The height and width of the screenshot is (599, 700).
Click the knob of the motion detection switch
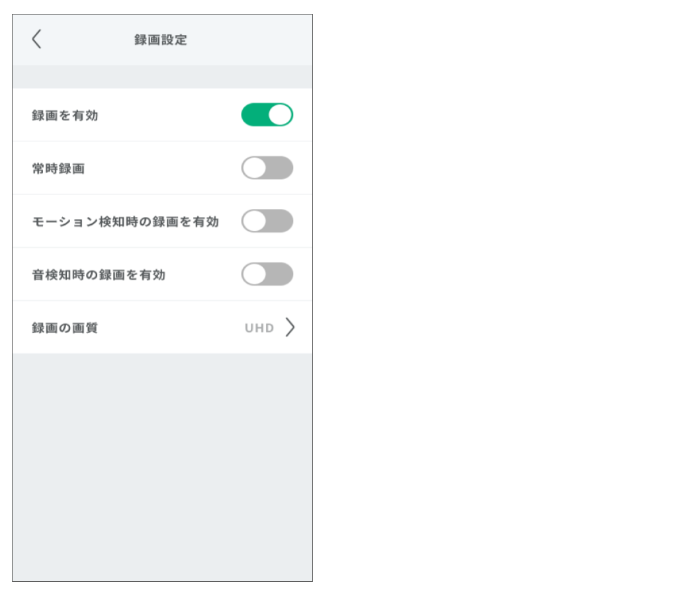click(x=254, y=221)
